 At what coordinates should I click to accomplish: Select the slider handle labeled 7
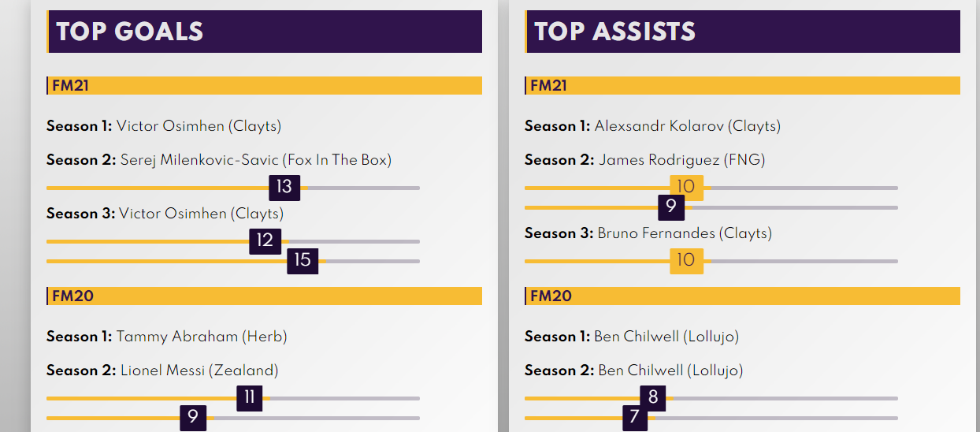pos(634,417)
